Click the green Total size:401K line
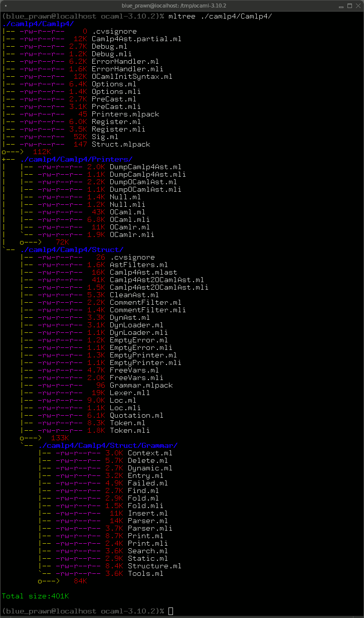Screen dimensions: 364x618 (36, 596)
